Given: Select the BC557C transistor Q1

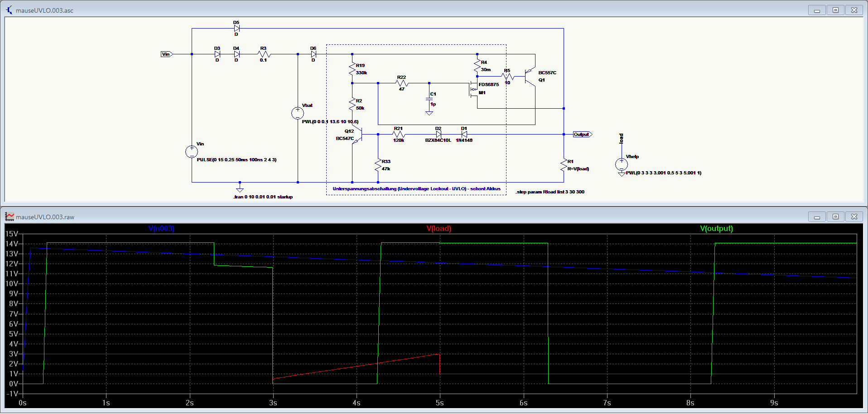Looking at the screenshot, I should (x=530, y=76).
